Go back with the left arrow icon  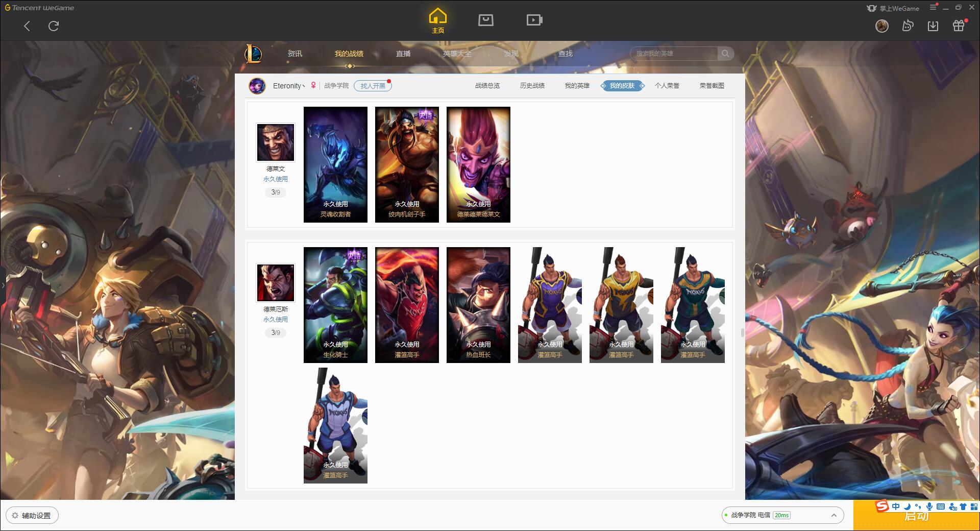pos(27,26)
